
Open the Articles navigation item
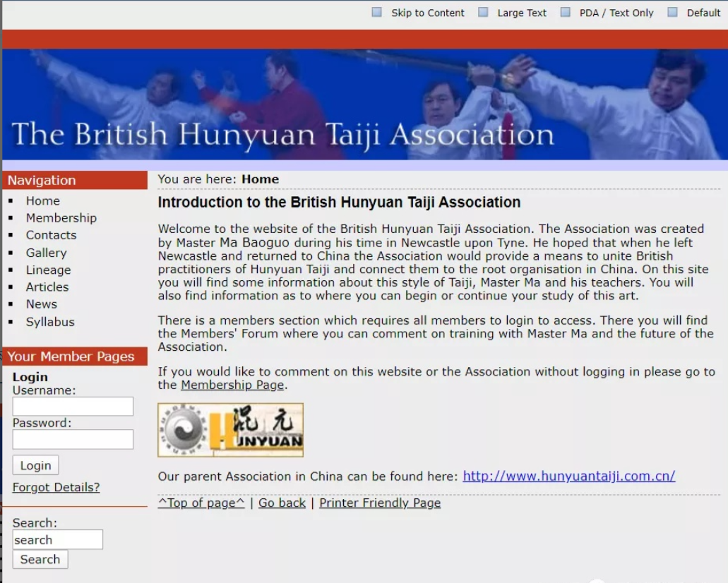click(x=47, y=287)
